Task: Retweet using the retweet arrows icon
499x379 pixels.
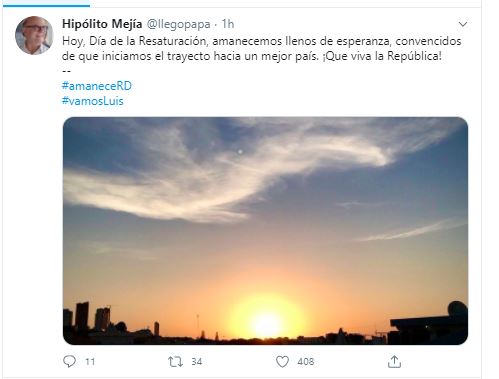Action: 175,362
